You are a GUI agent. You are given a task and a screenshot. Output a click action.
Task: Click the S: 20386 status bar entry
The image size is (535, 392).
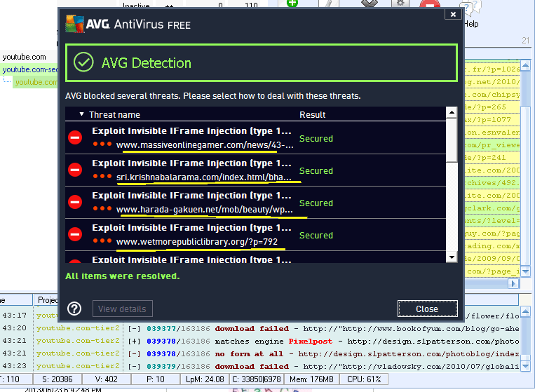[x=57, y=379]
